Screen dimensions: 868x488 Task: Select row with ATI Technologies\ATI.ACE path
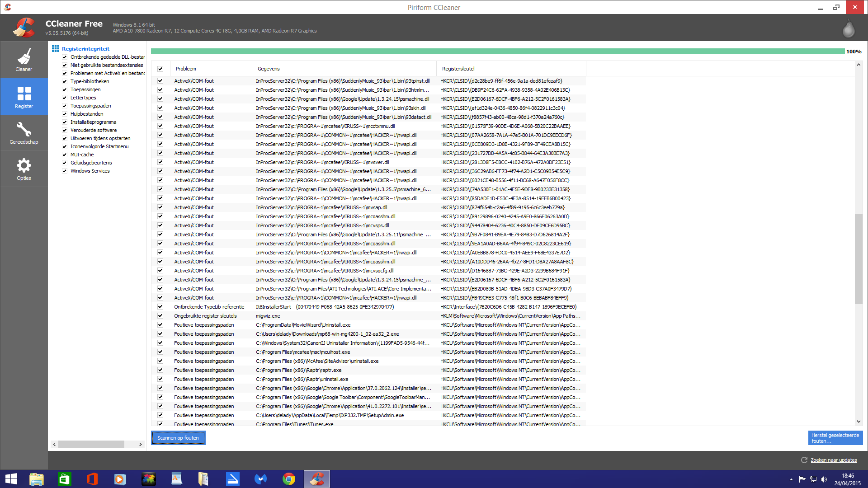pyautogui.click(x=368, y=289)
